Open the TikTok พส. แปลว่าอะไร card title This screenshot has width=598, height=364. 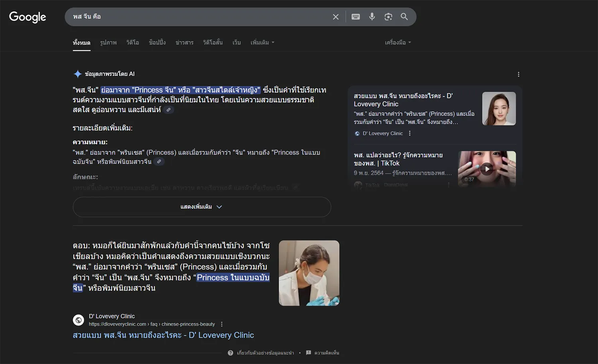398,159
